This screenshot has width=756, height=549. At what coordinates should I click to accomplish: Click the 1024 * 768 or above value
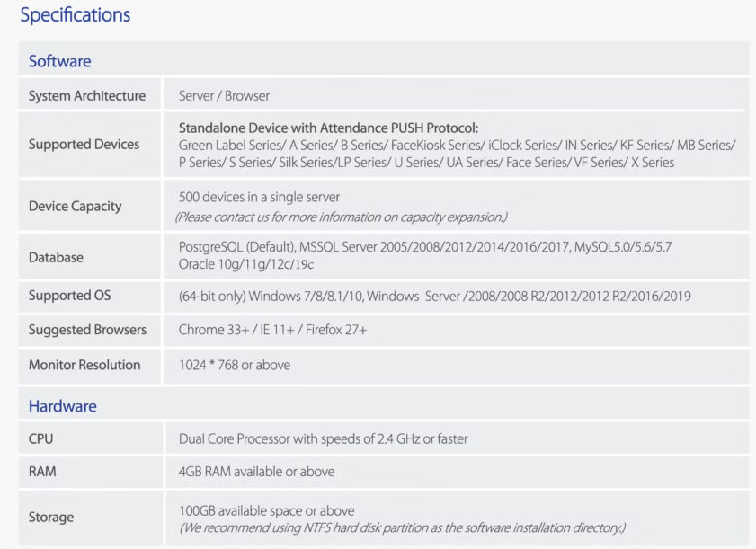(x=235, y=365)
